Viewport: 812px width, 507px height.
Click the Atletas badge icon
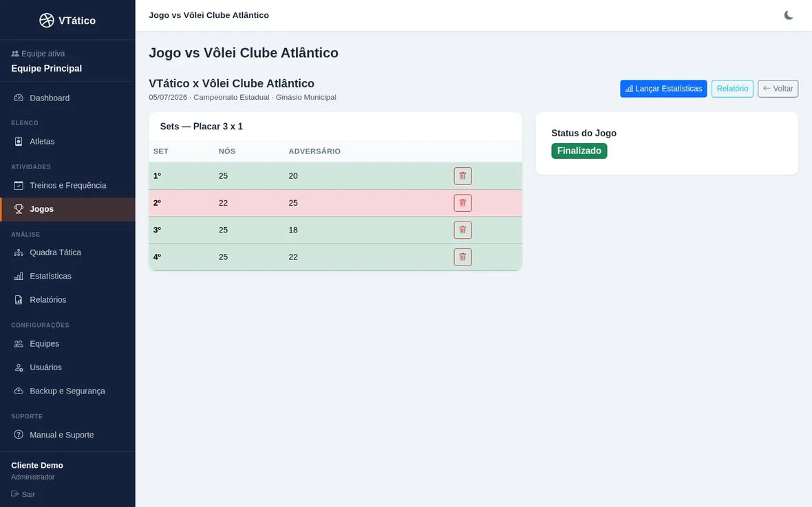(x=19, y=142)
